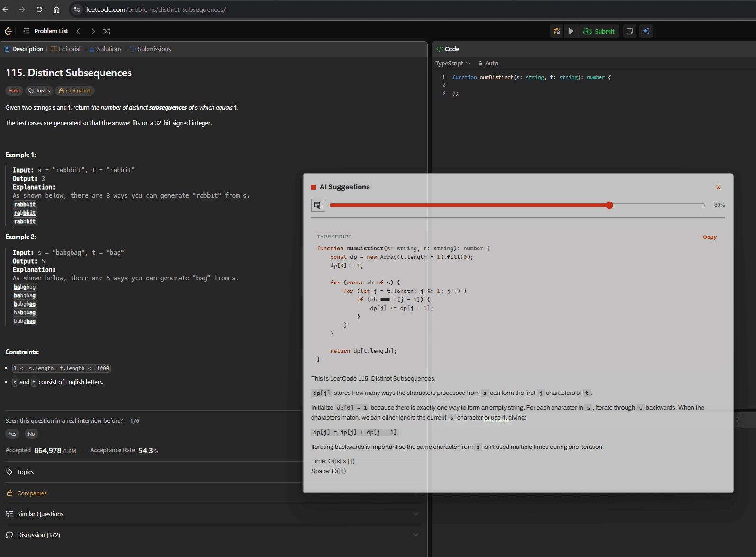Run the code with play icon
The height and width of the screenshot is (557, 756).
[x=571, y=31]
